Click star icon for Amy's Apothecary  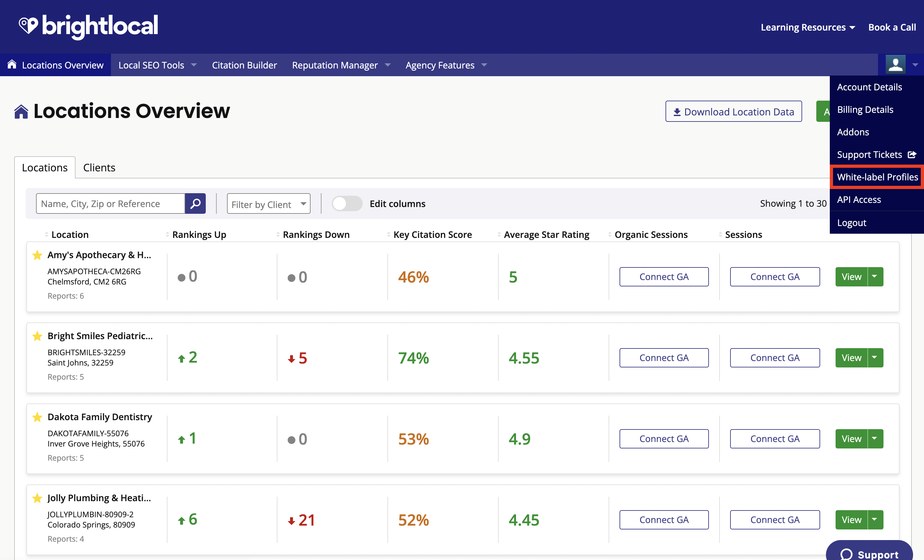(37, 255)
